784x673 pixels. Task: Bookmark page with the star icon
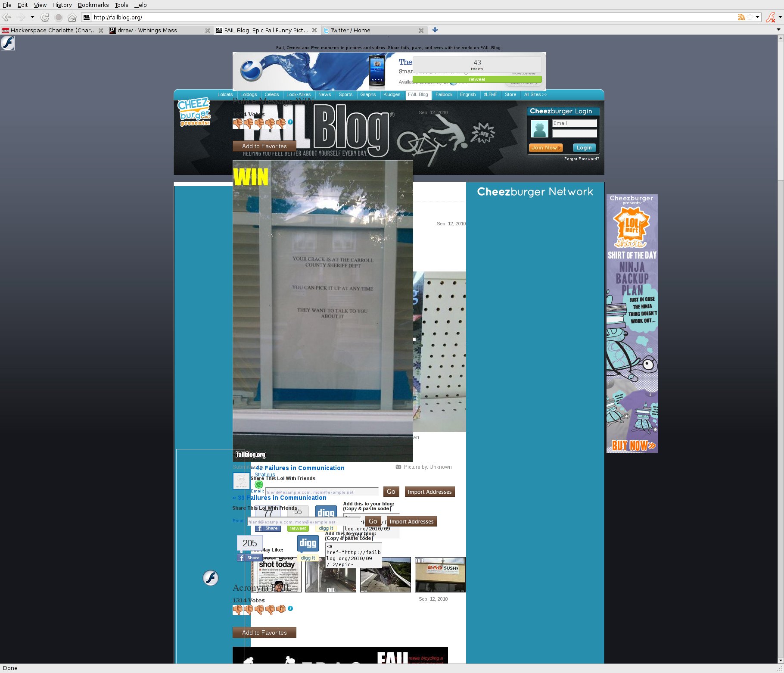750,17
